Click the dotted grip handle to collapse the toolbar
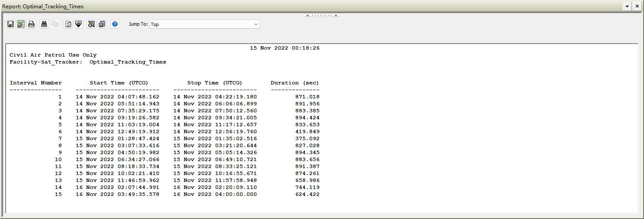The height and width of the screenshot is (219, 644). [322, 15]
